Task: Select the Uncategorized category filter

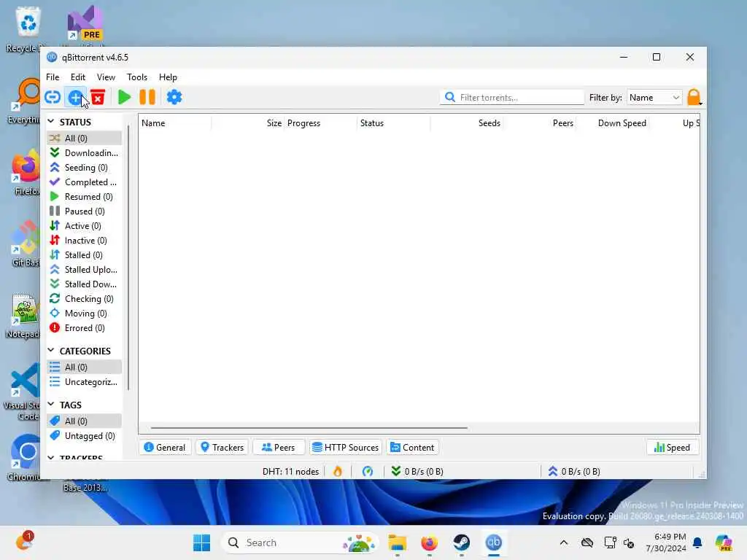Action: [x=85, y=382]
